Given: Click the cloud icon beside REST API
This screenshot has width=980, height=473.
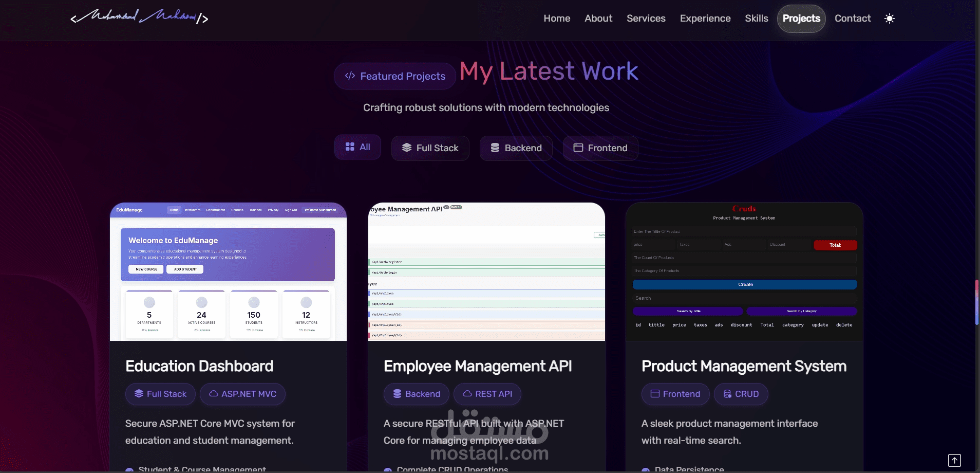Looking at the screenshot, I should (x=467, y=394).
